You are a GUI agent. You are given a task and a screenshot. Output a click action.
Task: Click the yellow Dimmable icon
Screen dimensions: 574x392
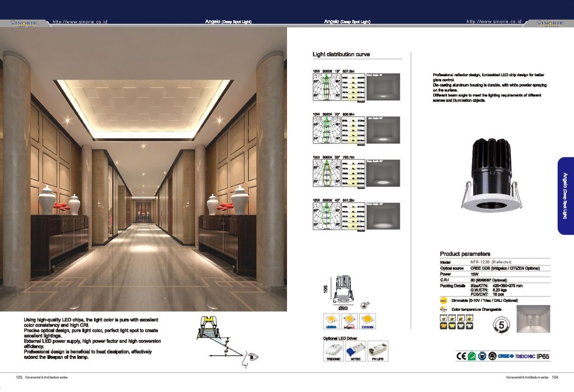click(443, 301)
